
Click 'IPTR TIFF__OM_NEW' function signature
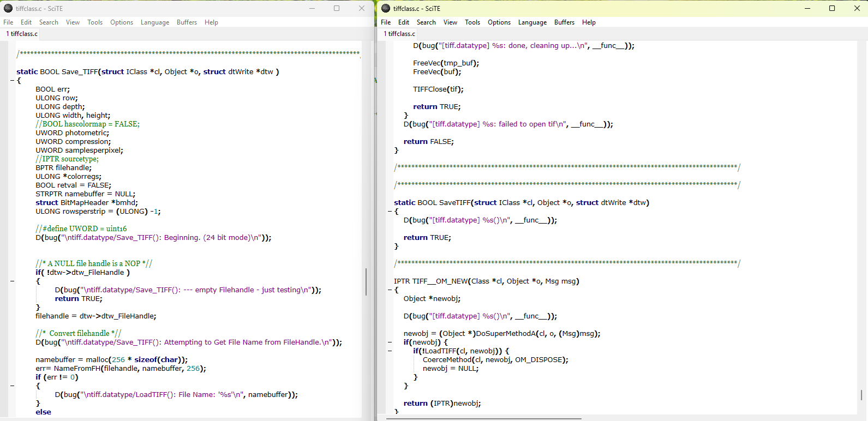[x=487, y=281]
